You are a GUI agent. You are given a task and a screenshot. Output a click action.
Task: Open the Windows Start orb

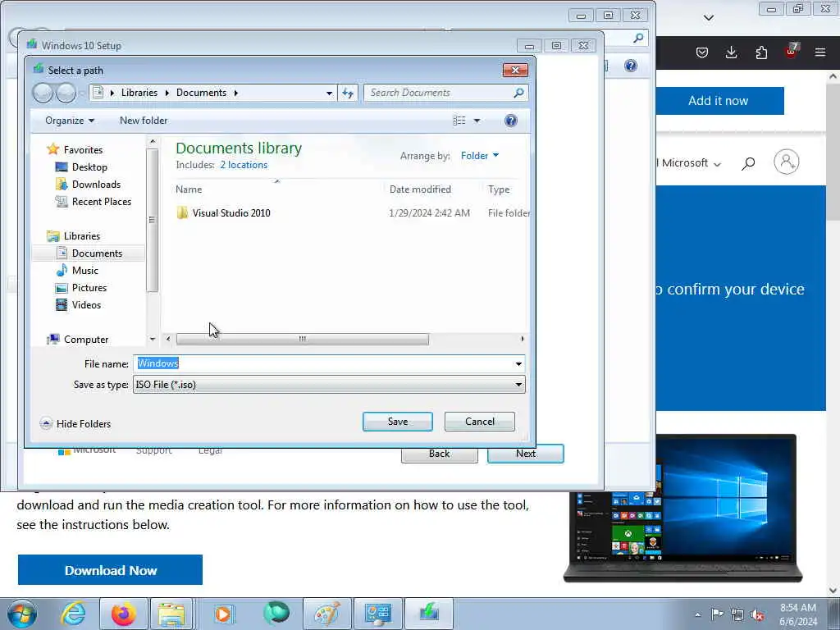[22, 614]
